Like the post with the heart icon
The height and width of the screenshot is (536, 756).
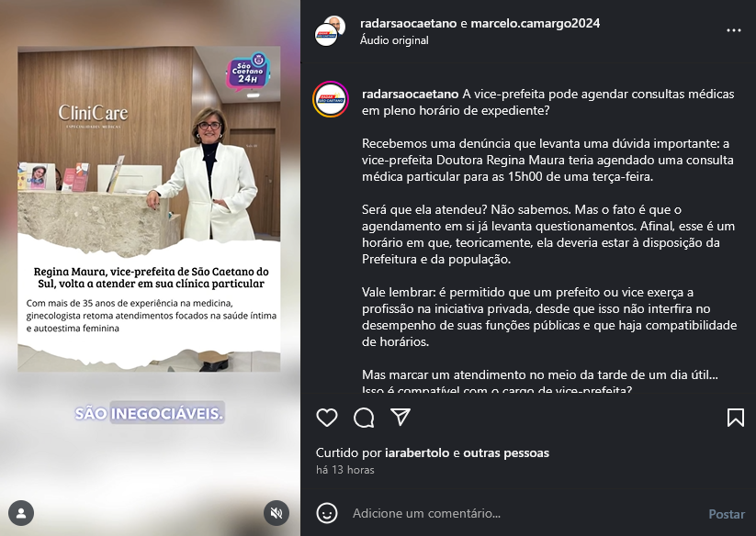327,418
